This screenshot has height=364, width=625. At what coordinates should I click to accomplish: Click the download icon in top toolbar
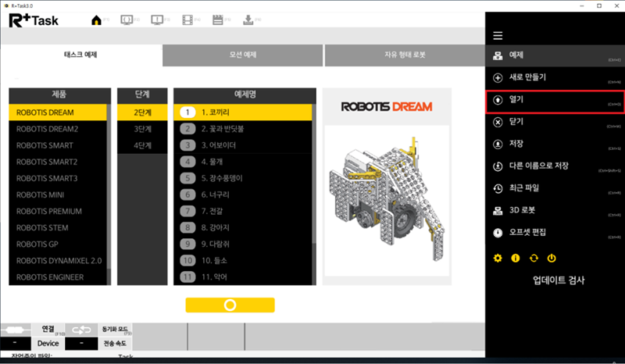248,20
